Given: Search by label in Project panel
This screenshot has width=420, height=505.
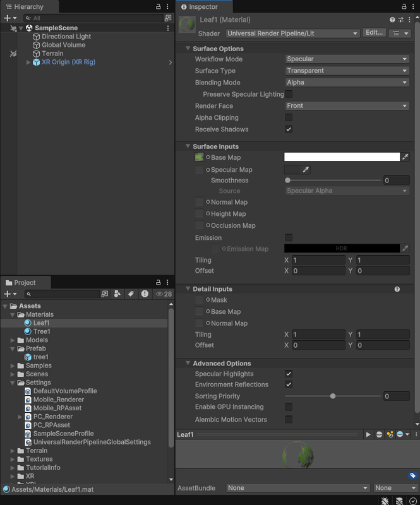Looking at the screenshot, I should pyautogui.click(x=131, y=294).
